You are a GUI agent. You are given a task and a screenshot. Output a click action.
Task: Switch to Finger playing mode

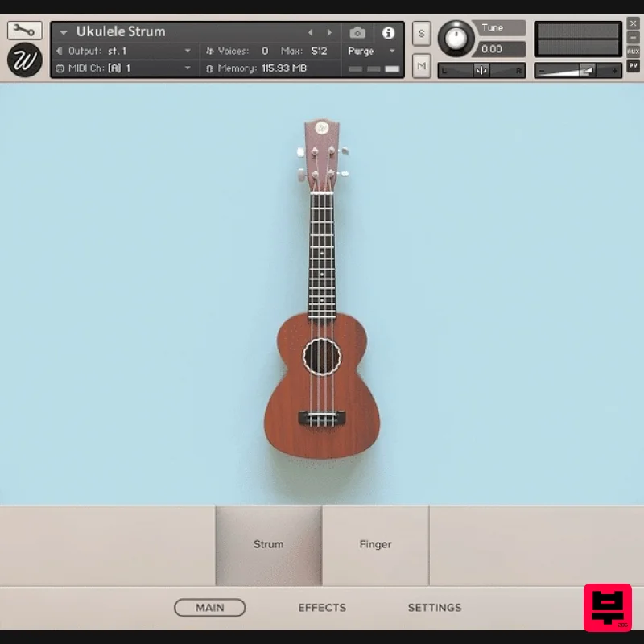point(374,544)
